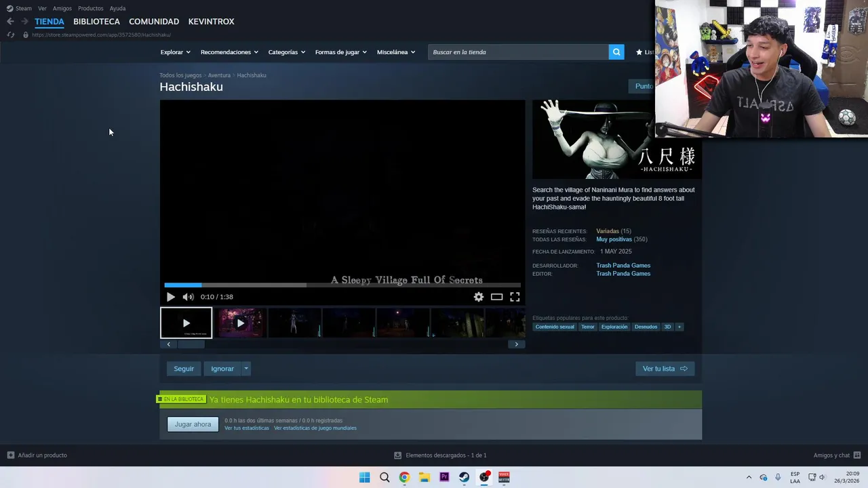Open developer Trash Panda Games link
Image resolution: width=868 pixels, height=488 pixels.
point(623,266)
